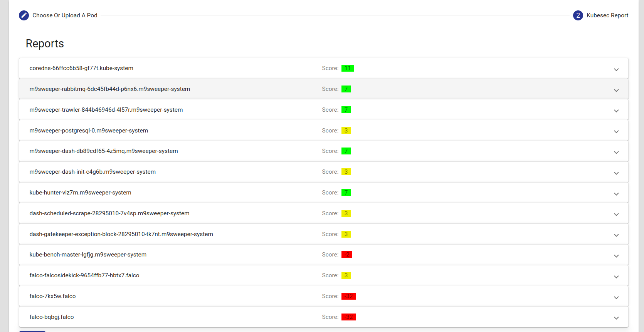This screenshot has height=332, width=644.
Task: Expand m9sweeper-trawler report chevron arrow
Action: (x=616, y=111)
